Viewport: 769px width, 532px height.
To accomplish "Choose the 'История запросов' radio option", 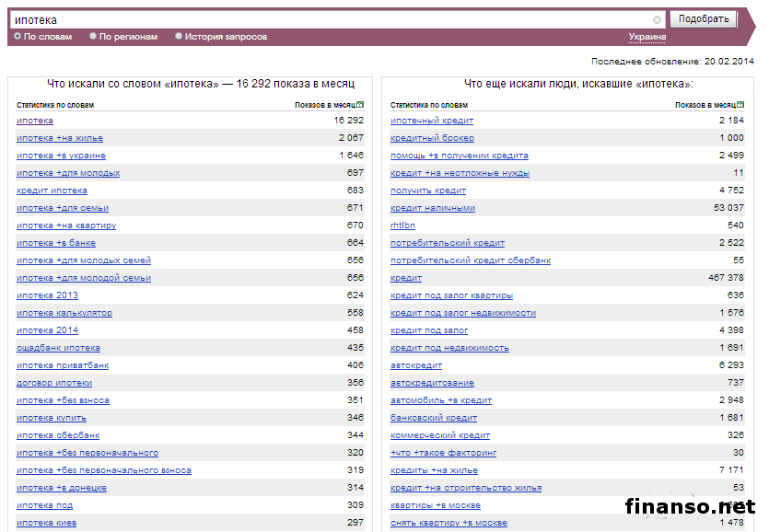I will coord(179,37).
